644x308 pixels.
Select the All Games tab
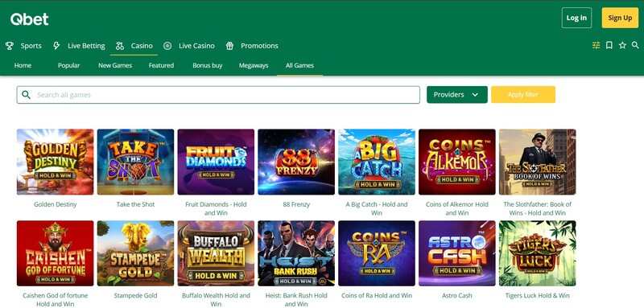point(299,65)
